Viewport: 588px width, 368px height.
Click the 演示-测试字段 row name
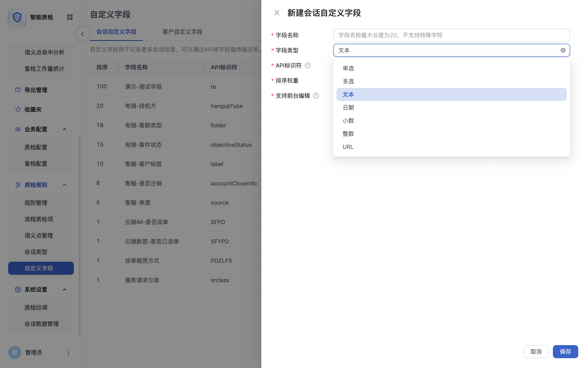pyautogui.click(x=143, y=87)
